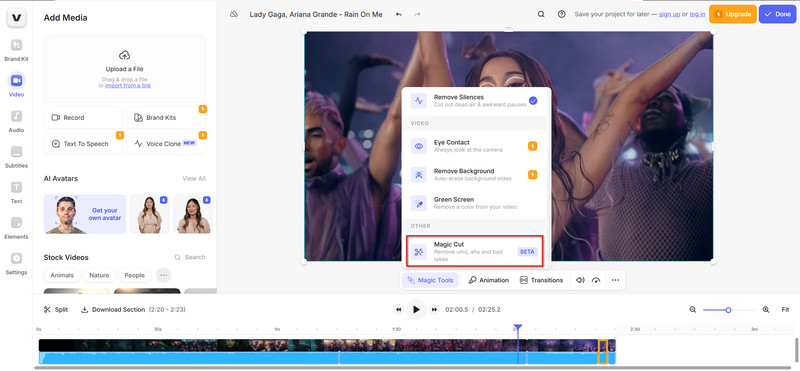Redo the last action
The width and height of the screenshot is (800, 371).
[417, 14]
